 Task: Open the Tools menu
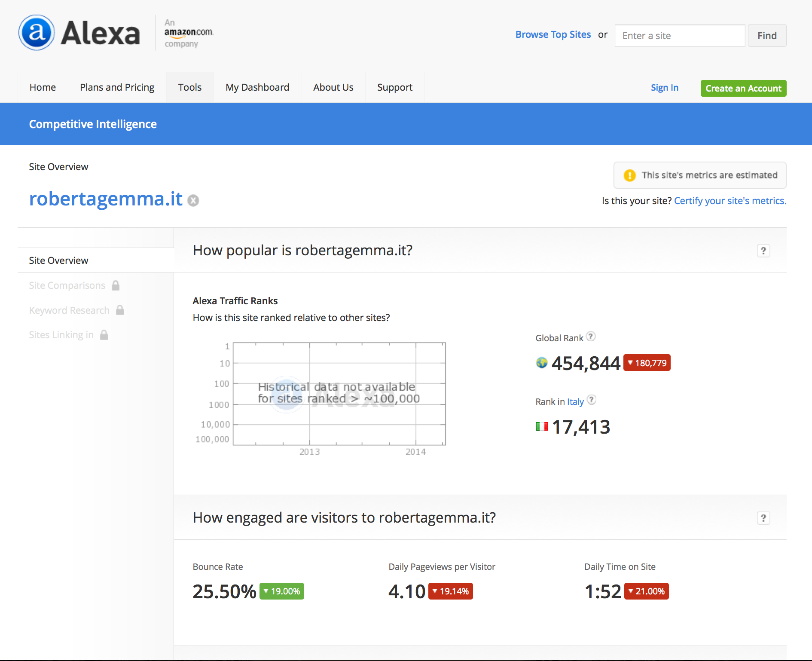(189, 87)
